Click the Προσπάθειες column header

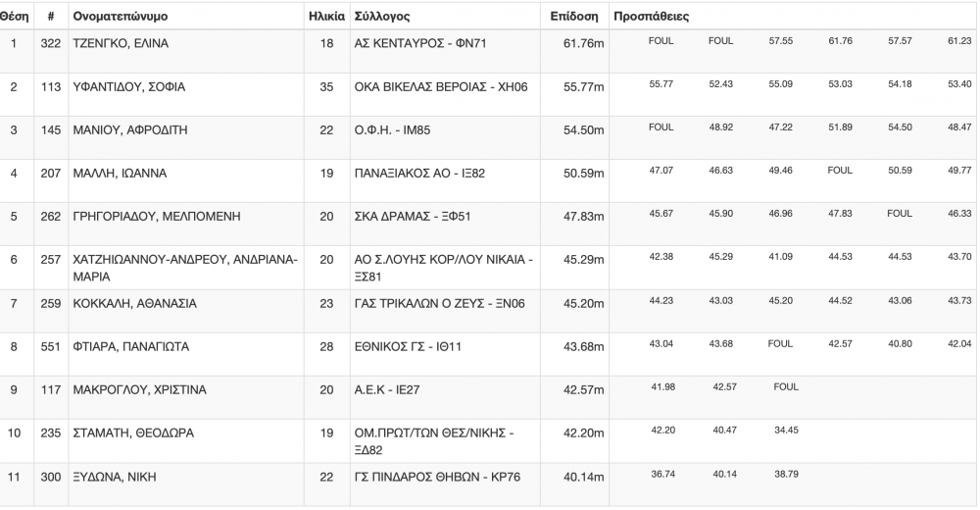click(651, 17)
